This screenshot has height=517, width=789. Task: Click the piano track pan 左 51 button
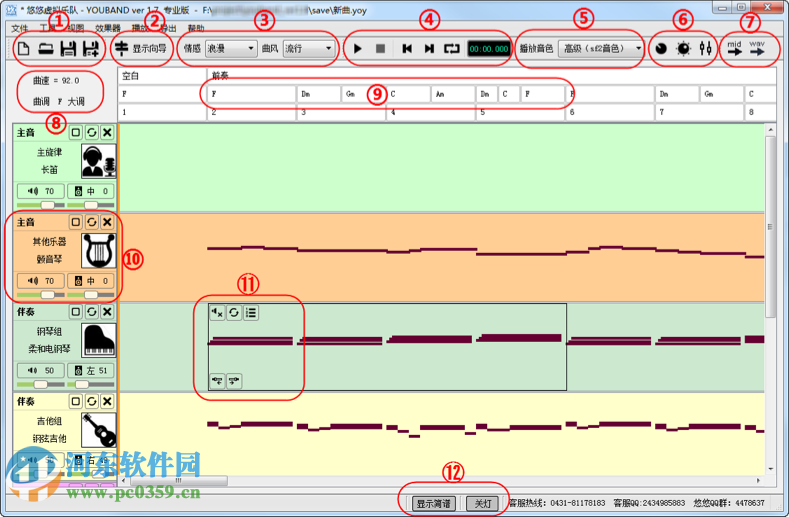pyautogui.click(x=91, y=371)
